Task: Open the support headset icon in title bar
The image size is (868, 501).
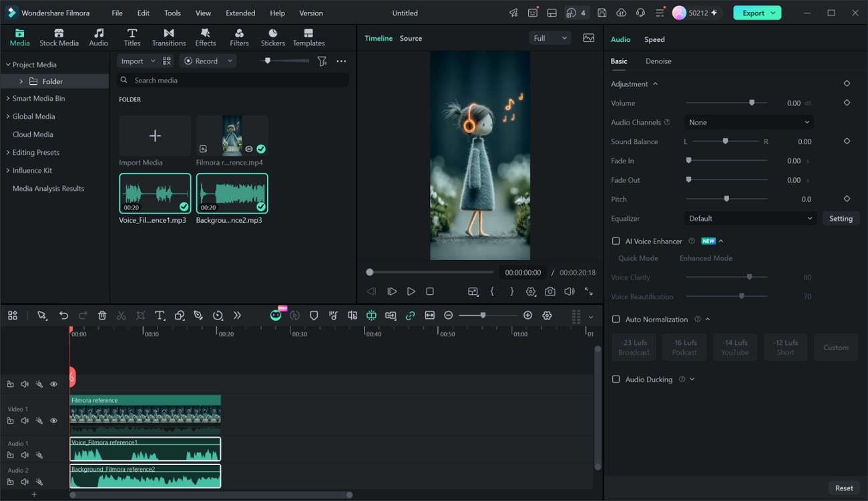Action: point(640,13)
